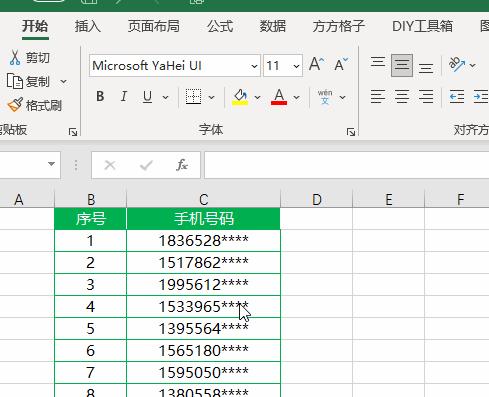
Task: Select the Format Painter (格式刷) brush
Action: tap(15, 105)
